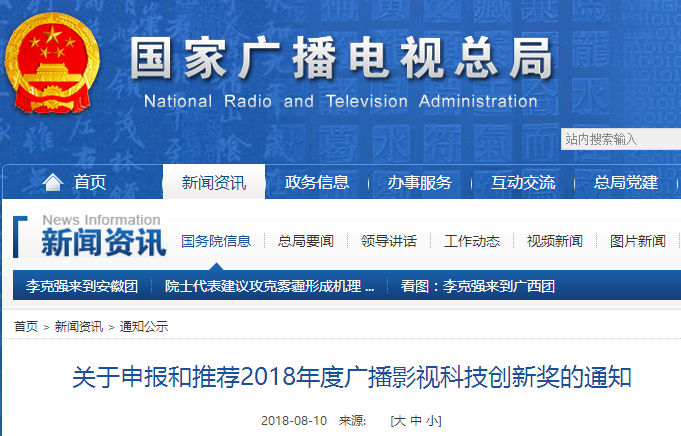Click 通知公示 in the breadcrumb
This screenshot has height=436, width=681.
click(144, 327)
